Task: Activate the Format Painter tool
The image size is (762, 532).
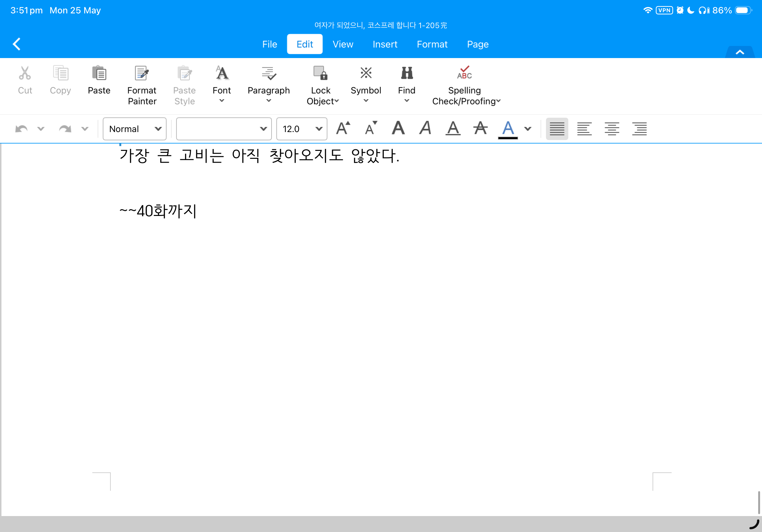Action: (142, 73)
